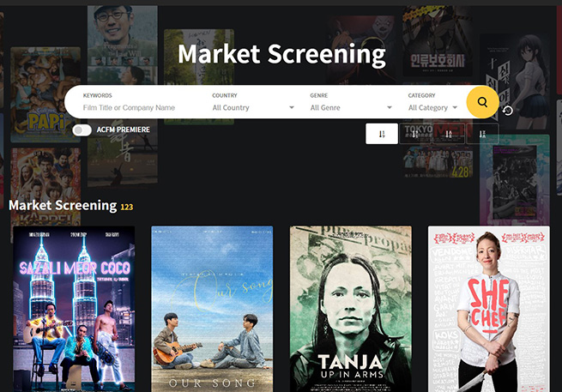The width and height of the screenshot is (562, 392).
Task: Open the Tanja Up in Arms poster
Action: (351, 309)
